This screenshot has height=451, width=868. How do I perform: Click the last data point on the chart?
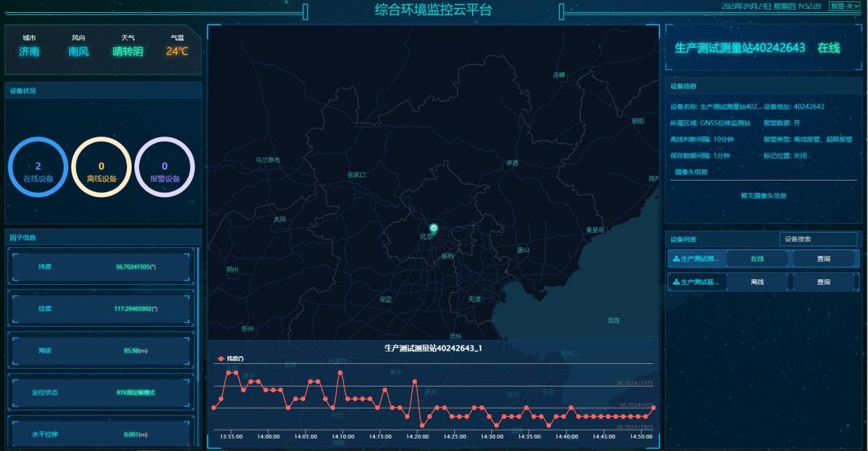click(x=653, y=408)
